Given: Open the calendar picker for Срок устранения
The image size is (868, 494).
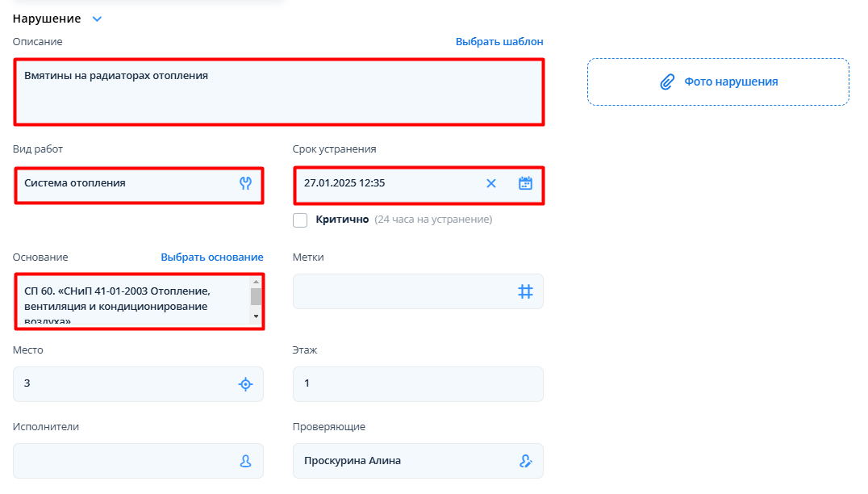Looking at the screenshot, I should point(525,183).
